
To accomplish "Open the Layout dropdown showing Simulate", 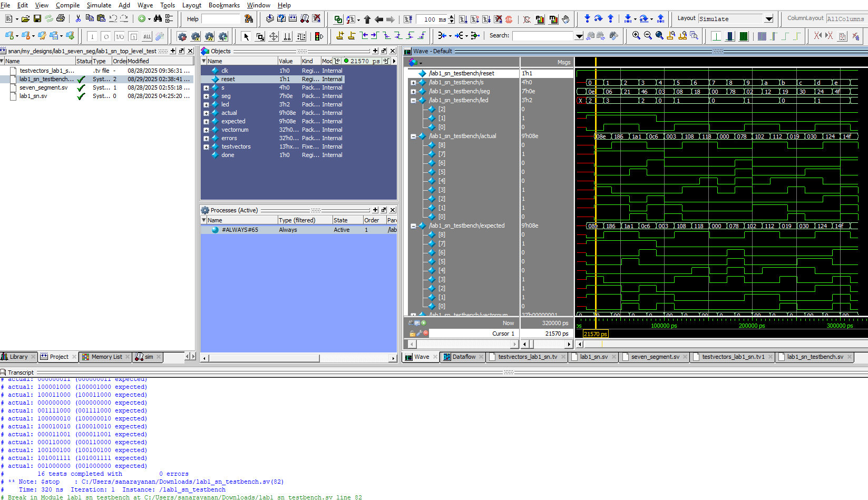I will [769, 19].
